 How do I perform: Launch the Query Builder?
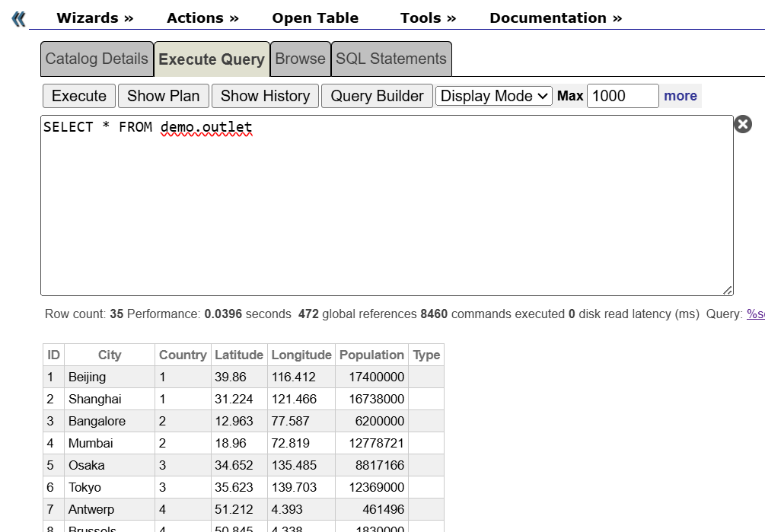coord(377,96)
